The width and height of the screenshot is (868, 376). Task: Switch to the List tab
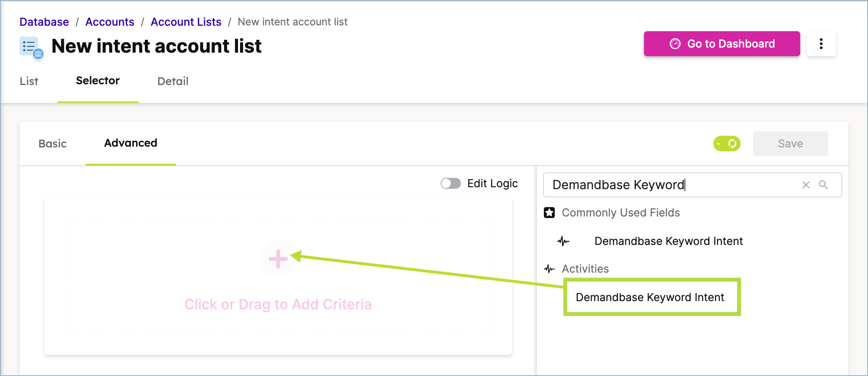pyautogui.click(x=29, y=81)
